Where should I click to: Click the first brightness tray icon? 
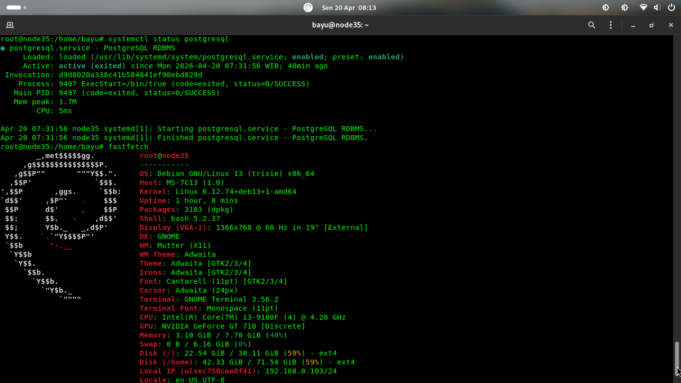point(605,7)
